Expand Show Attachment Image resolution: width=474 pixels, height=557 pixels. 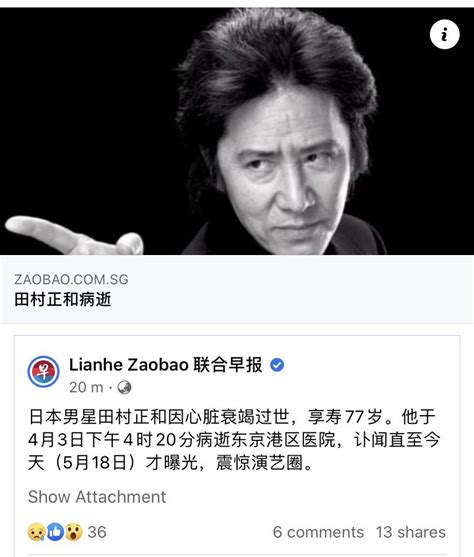tap(97, 497)
